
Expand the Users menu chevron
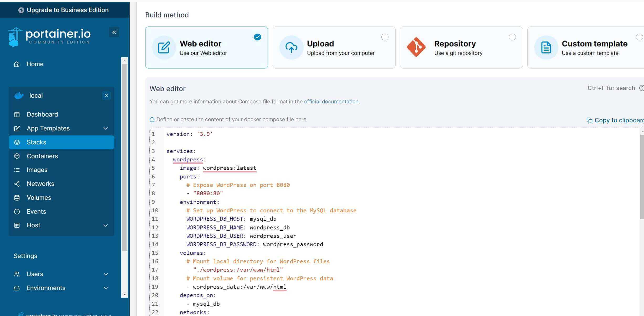[x=106, y=274]
